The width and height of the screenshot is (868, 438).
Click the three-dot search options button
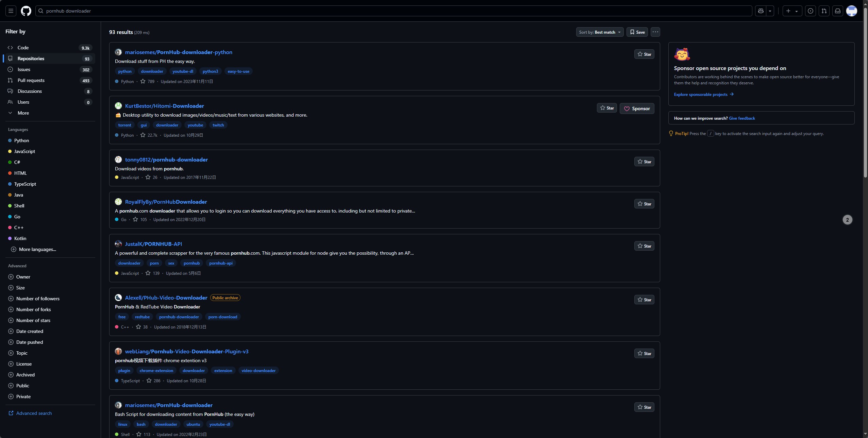tap(655, 32)
